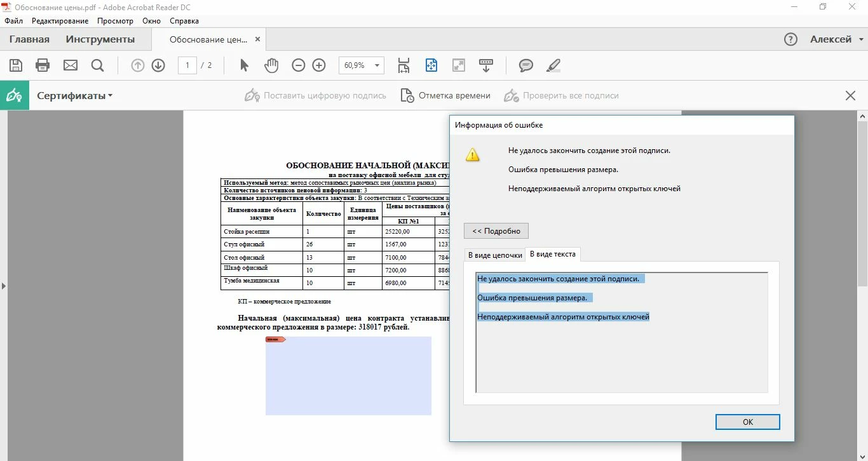Fit page width scrolling icon
This screenshot has width=868, height=461.
403,65
